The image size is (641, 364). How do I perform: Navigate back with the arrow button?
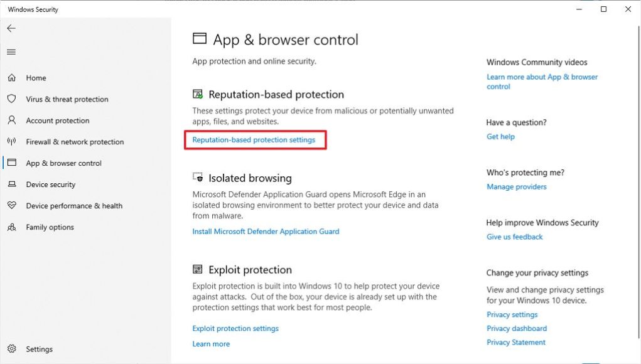11,28
